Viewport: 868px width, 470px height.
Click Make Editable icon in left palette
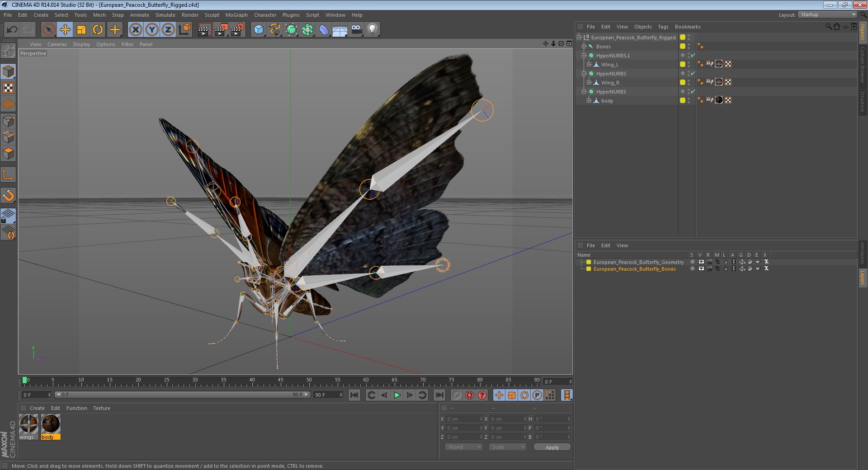[x=8, y=51]
